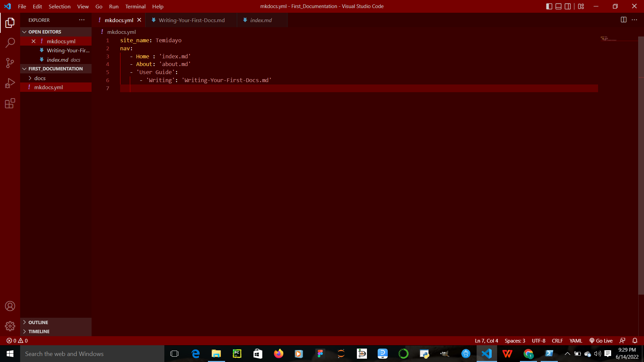This screenshot has height=362, width=644.
Task: Open the Manage gear menu
Action: [10, 326]
